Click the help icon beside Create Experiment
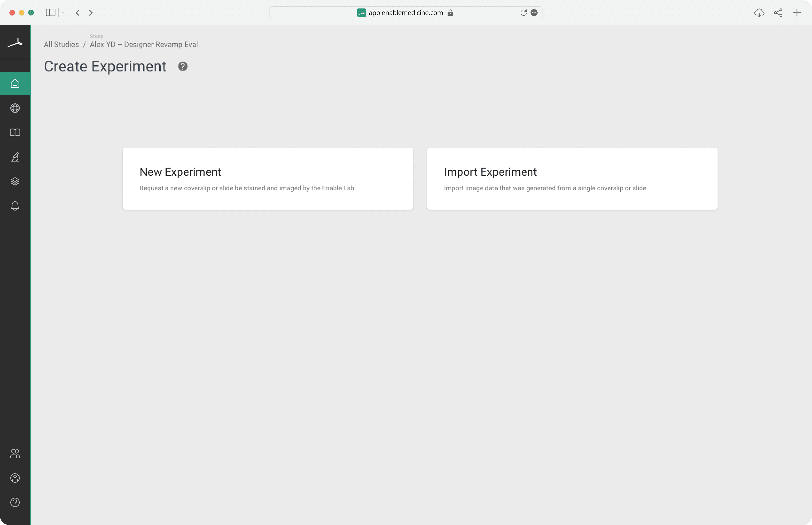Screen dimensions: 812x525 183,67
